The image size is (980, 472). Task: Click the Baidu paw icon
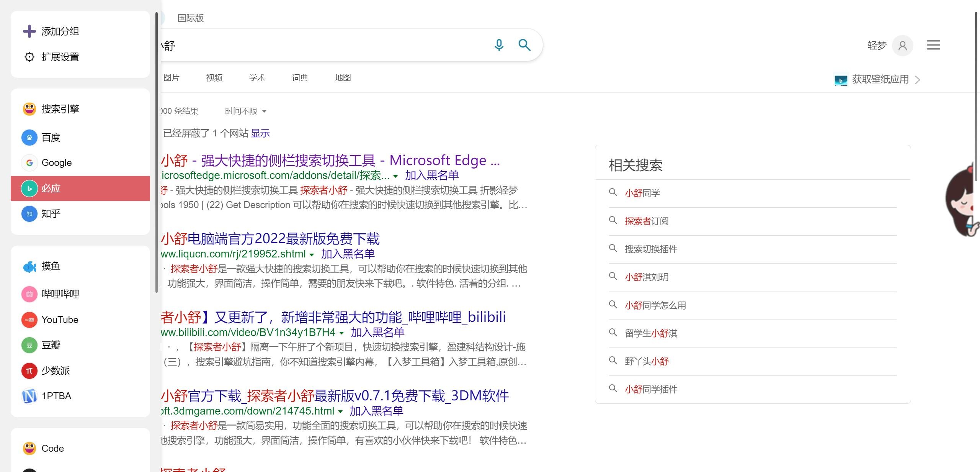(29, 138)
